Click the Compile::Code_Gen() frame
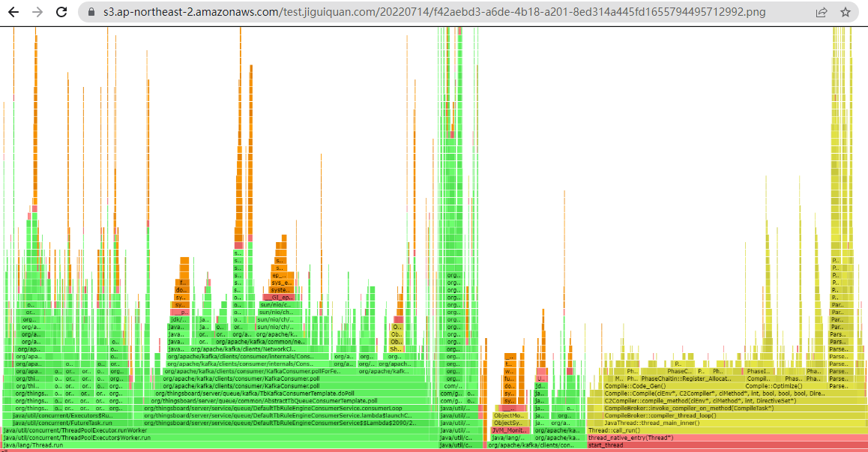Image resolution: width=868 pixels, height=452 pixels. (x=672, y=386)
